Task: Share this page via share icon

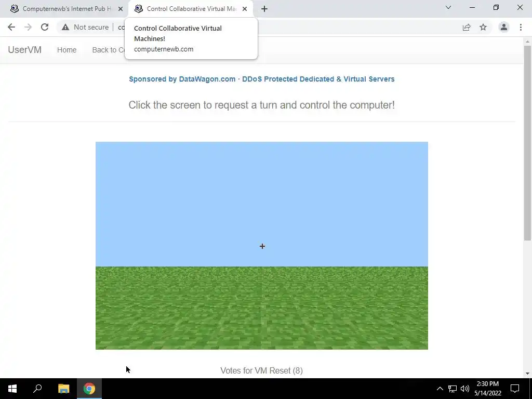Action: click(467, 27)
